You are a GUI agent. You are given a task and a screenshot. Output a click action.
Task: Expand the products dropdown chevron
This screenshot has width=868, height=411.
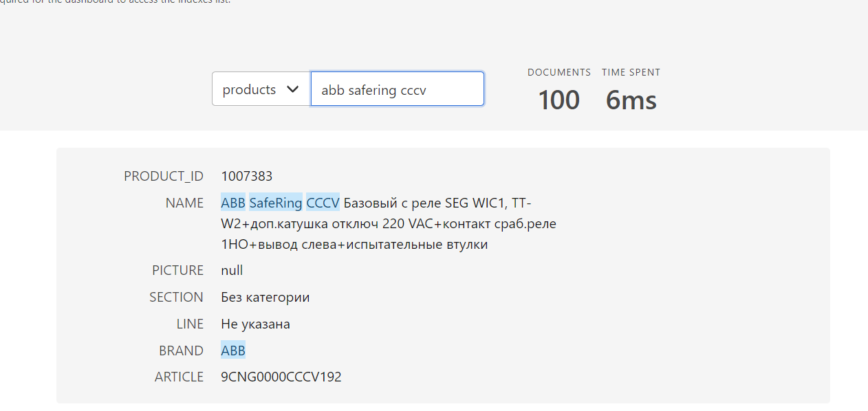point(293,89)
